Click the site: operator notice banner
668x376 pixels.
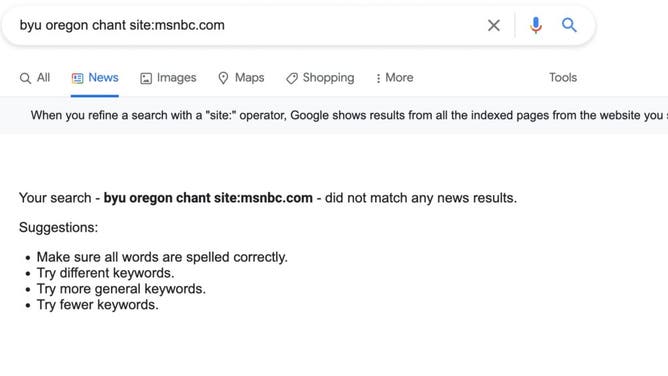pyautogui.click(x=334, y=115)
